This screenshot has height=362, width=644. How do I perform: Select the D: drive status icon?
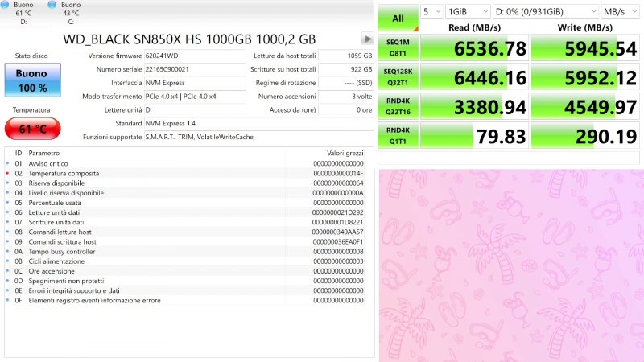coord(4,5)
